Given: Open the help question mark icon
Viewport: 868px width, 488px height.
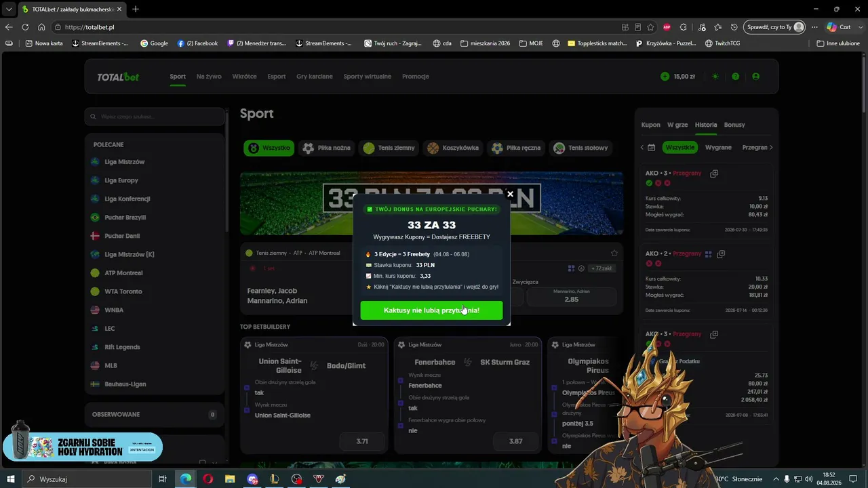Looking at the screenshot, I should (735, 77).
